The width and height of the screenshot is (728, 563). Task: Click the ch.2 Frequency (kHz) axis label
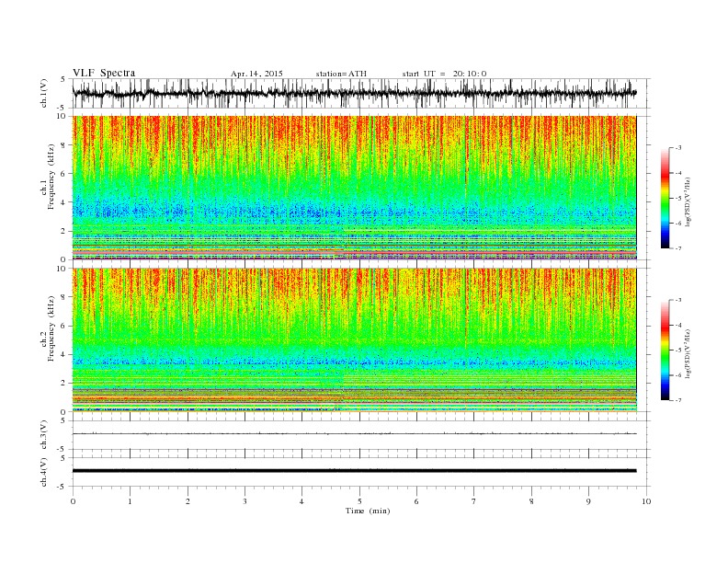49,329
